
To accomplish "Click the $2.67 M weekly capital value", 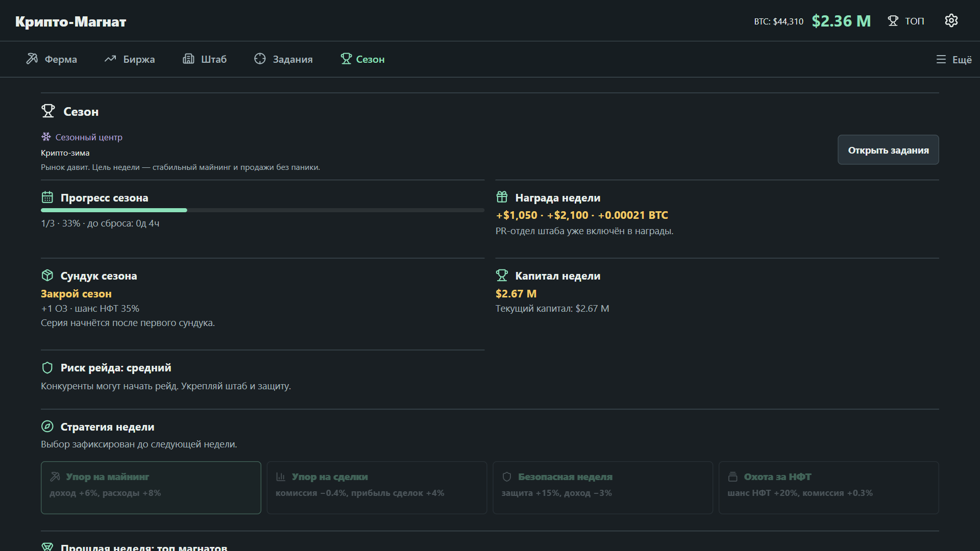I will point(516,294).
